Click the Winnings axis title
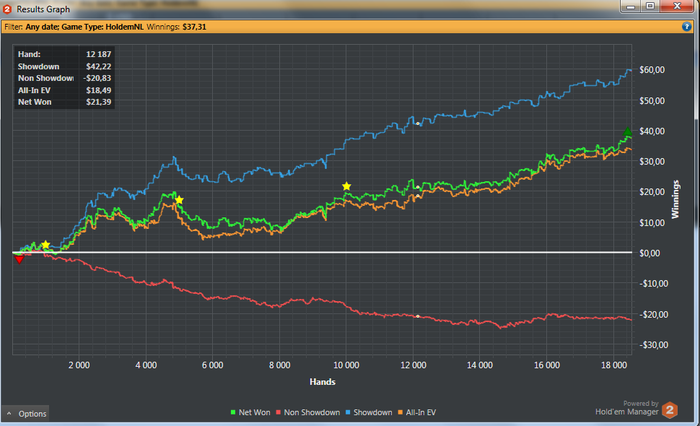 [x=675, y=199]
